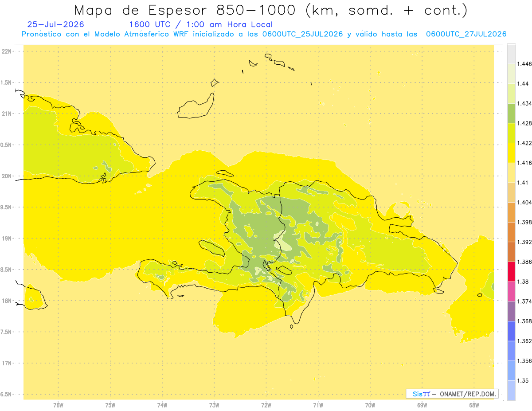The width and height of the screenshot is (532, 411).
Task: Click the tan legend swatch below 1.41
Action: tap(511, 192)
